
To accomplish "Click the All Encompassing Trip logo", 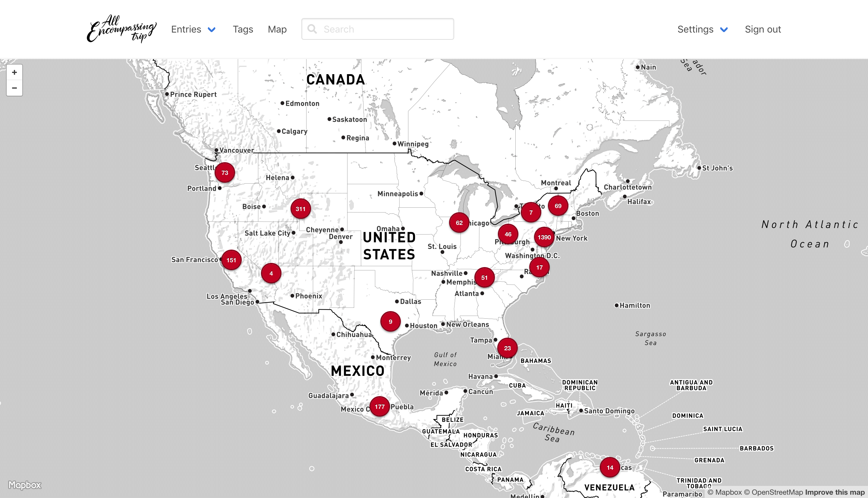I will 121,29.
